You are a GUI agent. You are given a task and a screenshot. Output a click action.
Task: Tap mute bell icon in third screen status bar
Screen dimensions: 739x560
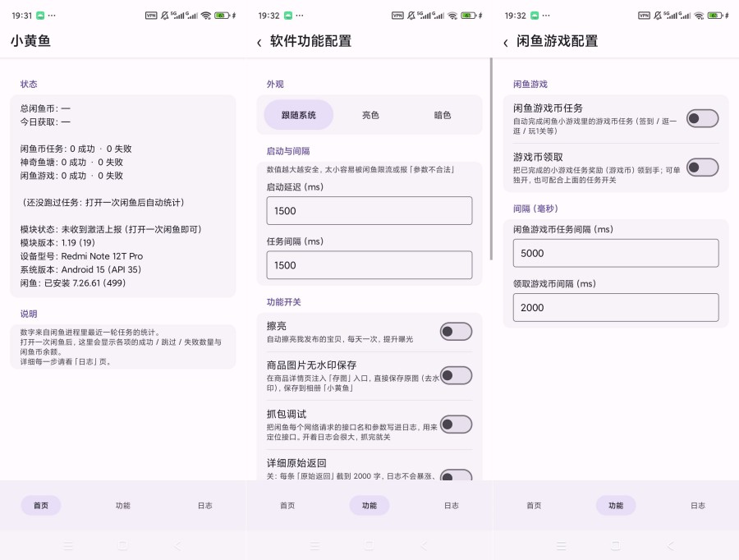658,16
